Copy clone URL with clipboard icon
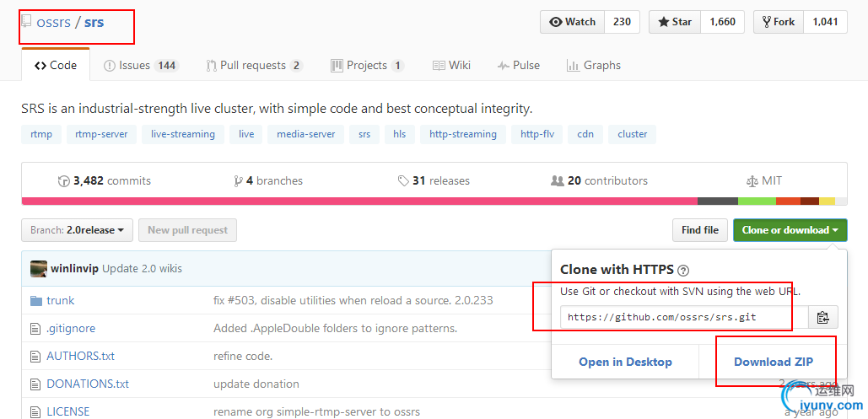868x419 pixels. coord(823,317)
